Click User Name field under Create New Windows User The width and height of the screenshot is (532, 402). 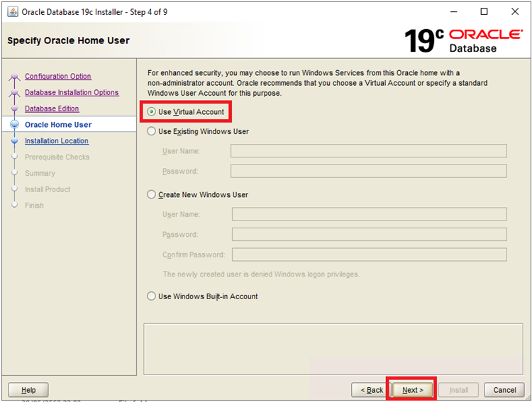pyautogui.click(x=370, y=214)
